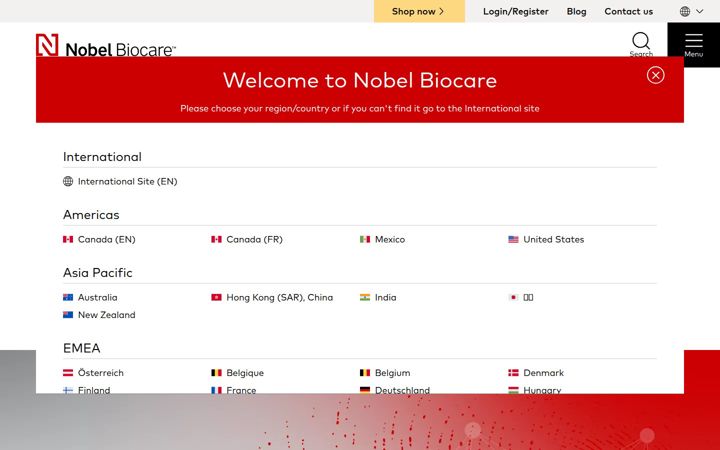Image resolution: width=720 pixels, height=450 pixels.
Task: Expand the language dropdown chevron
Action: (699, 11)
